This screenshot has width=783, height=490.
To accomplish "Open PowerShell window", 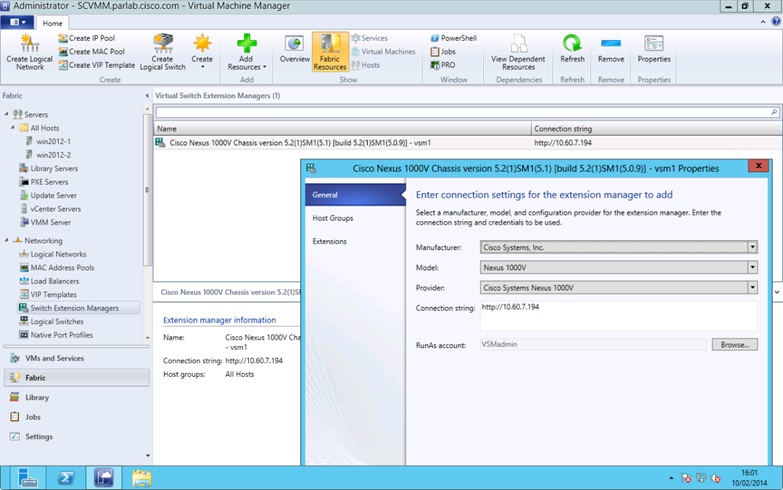I will click(x=453, y=38).
